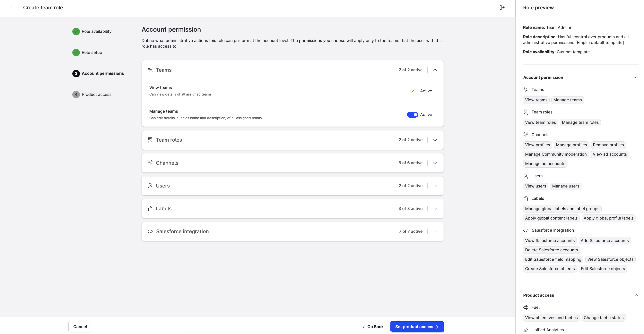Expand the Labels permission section

click(x=435, y=209)
